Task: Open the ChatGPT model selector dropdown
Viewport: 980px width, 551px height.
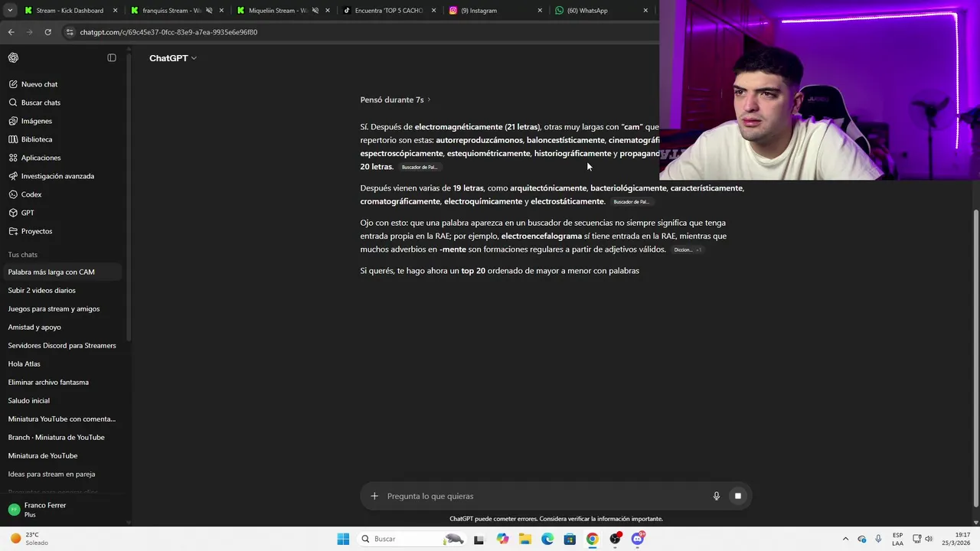Action: pyautogui.click(x=173, y=58)
